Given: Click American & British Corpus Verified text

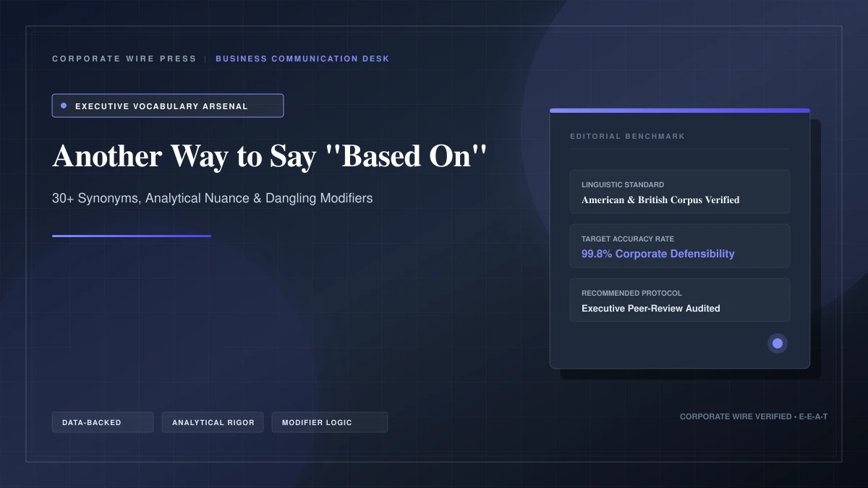Looking at the screenshot, I should coord(660,200).
